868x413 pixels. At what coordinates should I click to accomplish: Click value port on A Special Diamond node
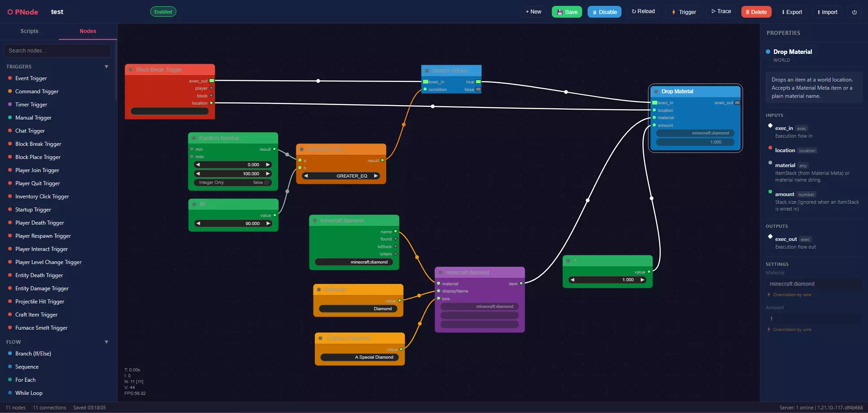pyautogui.click(x=401, y=349)
